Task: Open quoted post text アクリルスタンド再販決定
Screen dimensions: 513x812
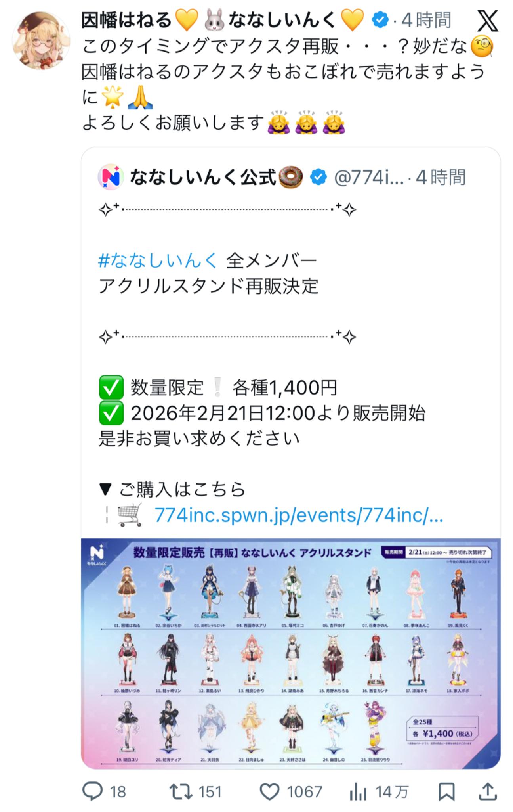Action: pyautogui.click(x=209, y=286)
